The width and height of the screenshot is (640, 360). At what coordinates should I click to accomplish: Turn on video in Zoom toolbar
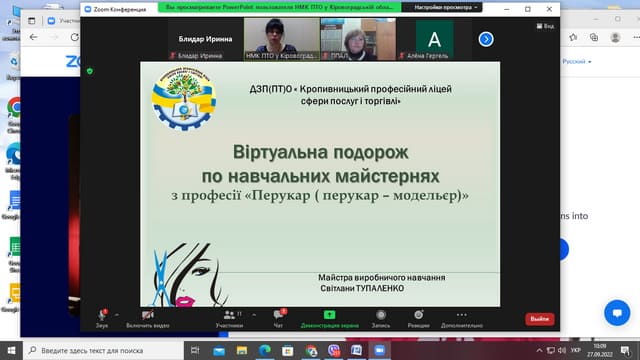[147, 318]
